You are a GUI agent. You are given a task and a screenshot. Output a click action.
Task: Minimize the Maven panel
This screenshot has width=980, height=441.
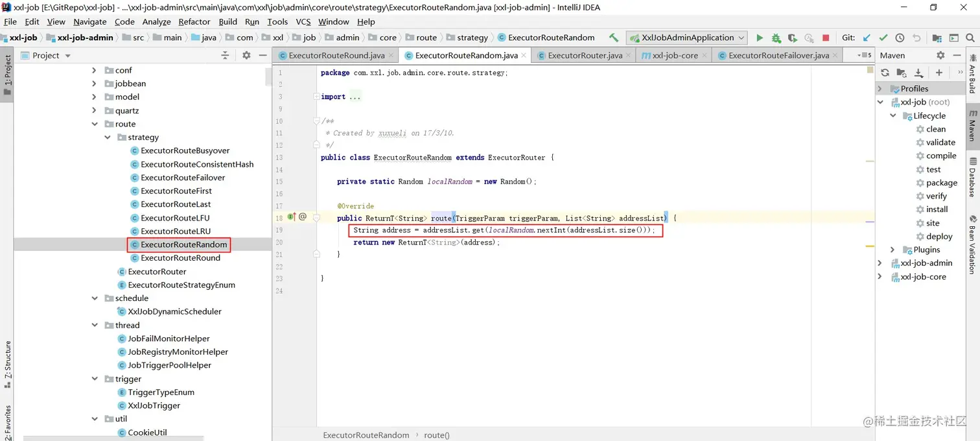[x=957, y=55]
